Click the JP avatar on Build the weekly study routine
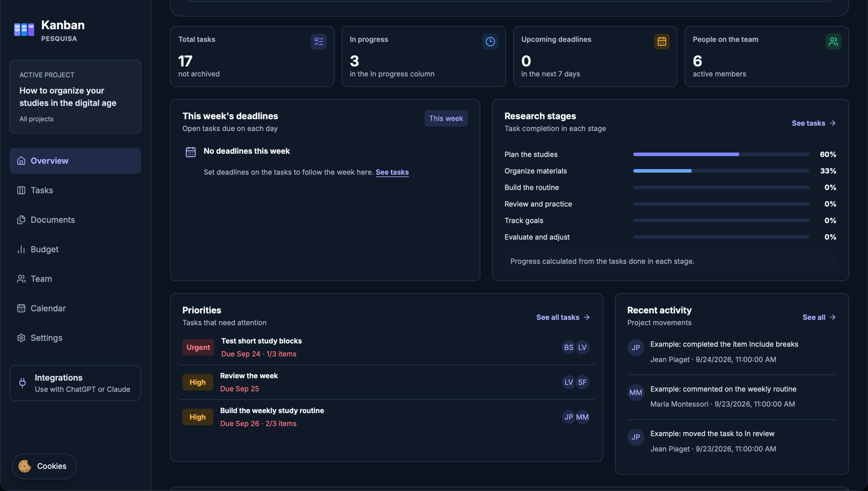 pos(569,417)
